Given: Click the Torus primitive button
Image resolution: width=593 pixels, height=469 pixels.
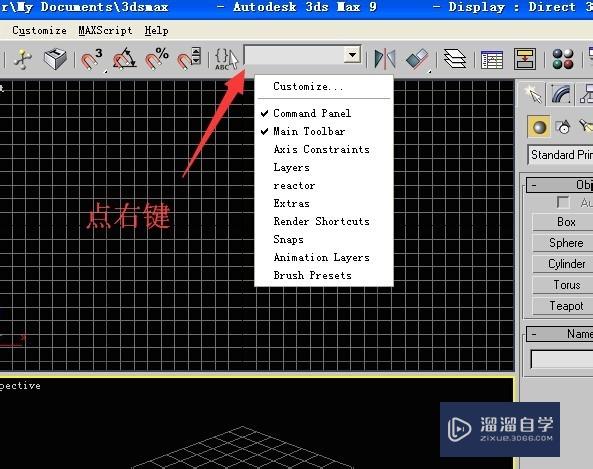Looking at the screenshot, I should 563,285.
